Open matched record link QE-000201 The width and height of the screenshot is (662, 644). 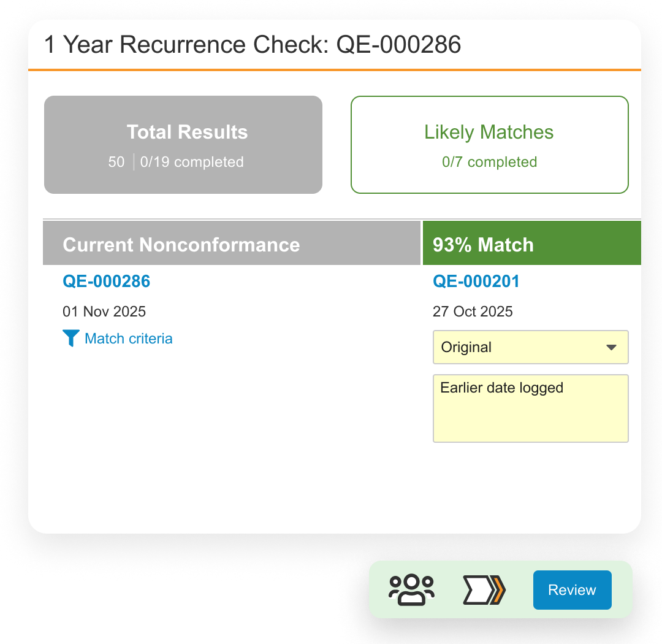pyautogui.click(x=476, y=282)
